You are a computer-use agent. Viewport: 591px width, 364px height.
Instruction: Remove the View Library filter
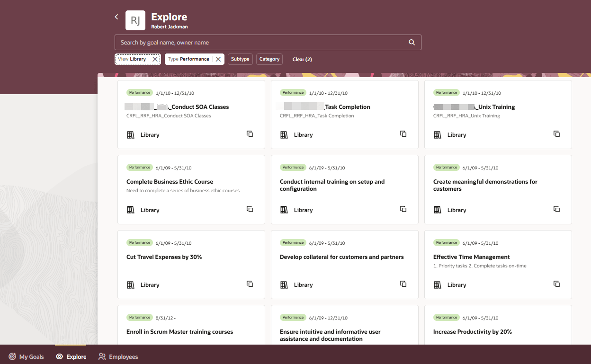[x=155, y=59]
